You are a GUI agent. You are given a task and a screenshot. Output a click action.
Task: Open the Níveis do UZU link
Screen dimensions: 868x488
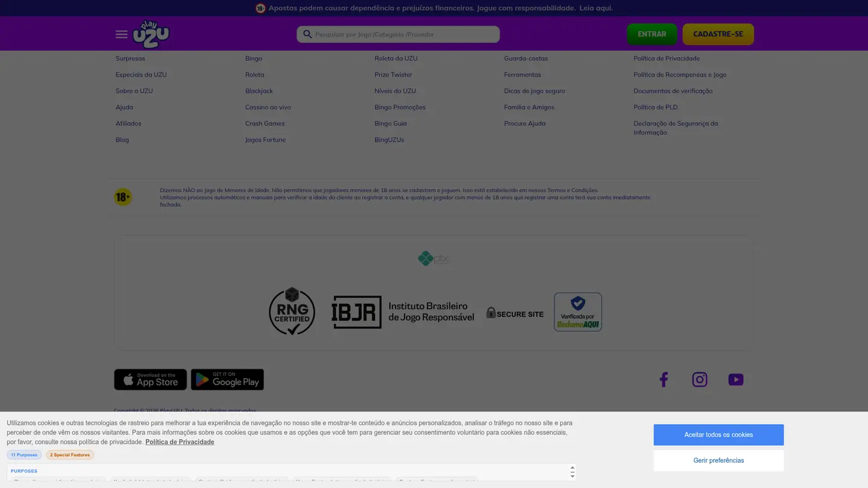coord(395,91)
